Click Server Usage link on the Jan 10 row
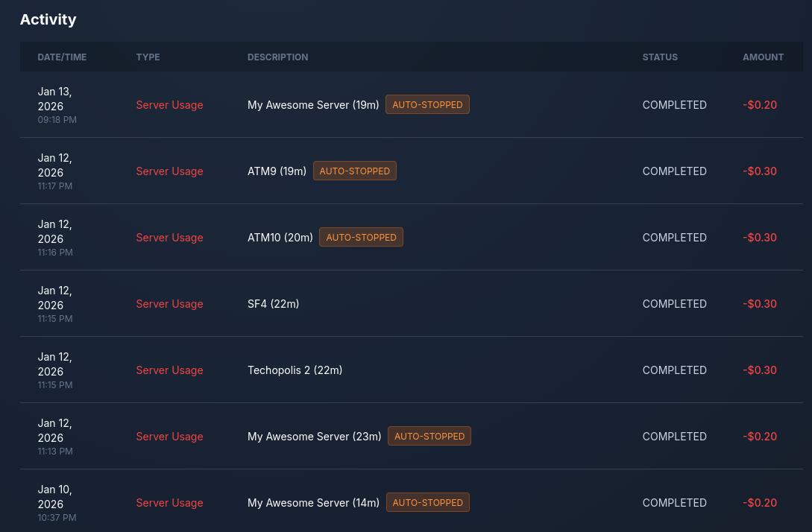The width and height of the screenshot is (812, 532). 169,503
